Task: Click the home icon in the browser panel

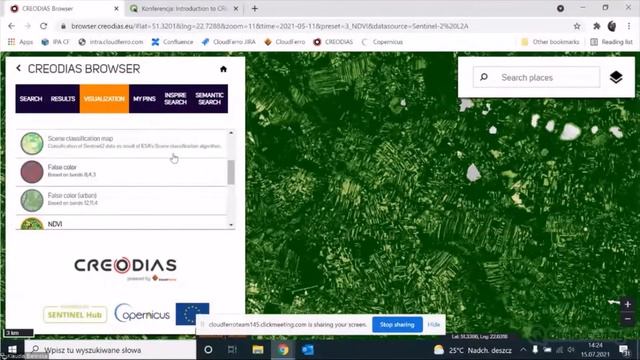Action: click(223, 69)
